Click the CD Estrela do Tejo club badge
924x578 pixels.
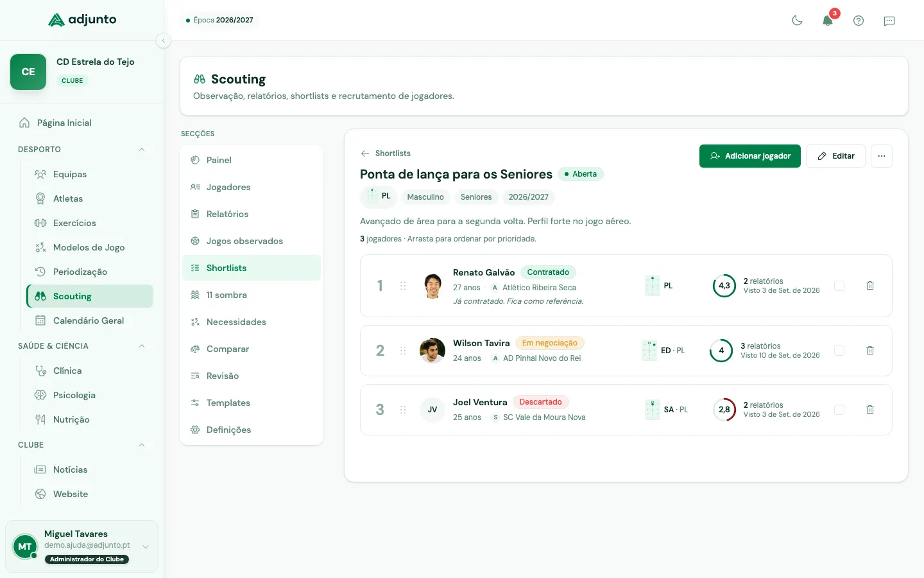click(x=28, y=72)
